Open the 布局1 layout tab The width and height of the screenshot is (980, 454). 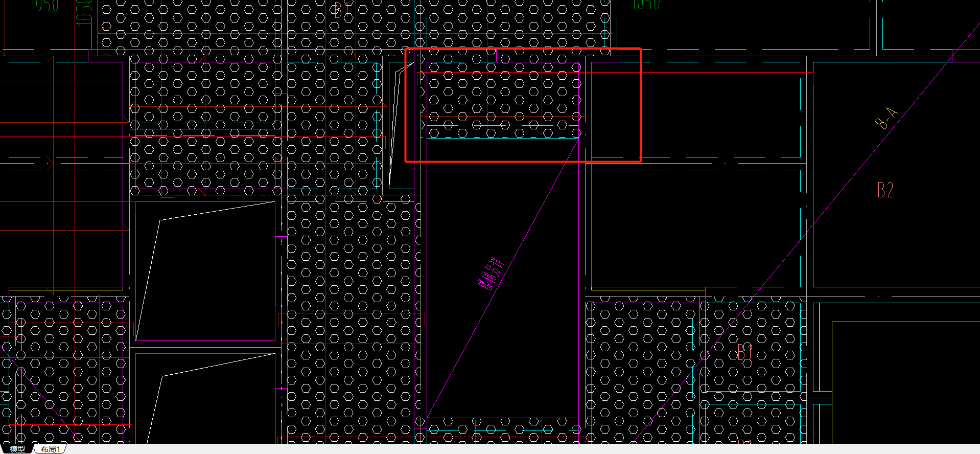coord(51,449)
